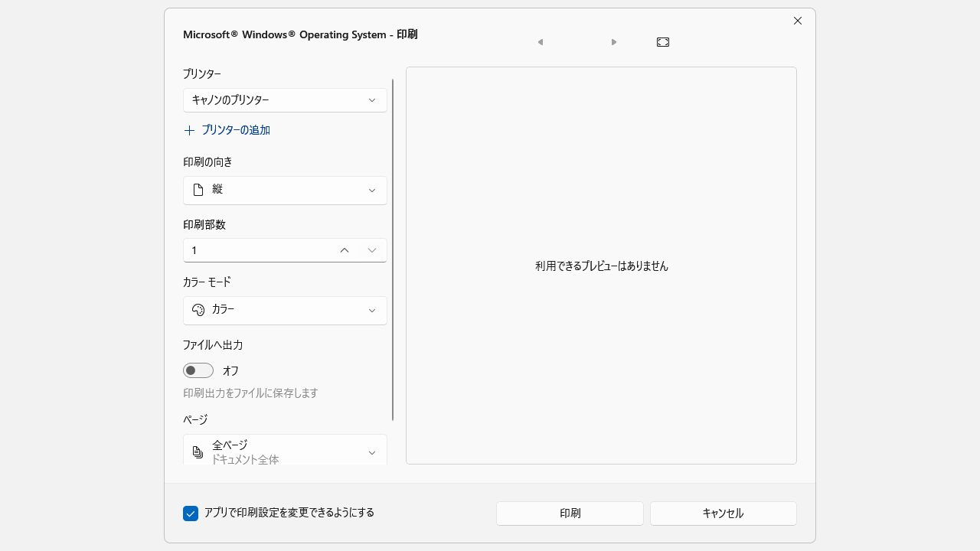980x551 pixels.
Task: Uncheck アプリで印刷設定を変更できるようにする checkbox
Action: point(191,514)
